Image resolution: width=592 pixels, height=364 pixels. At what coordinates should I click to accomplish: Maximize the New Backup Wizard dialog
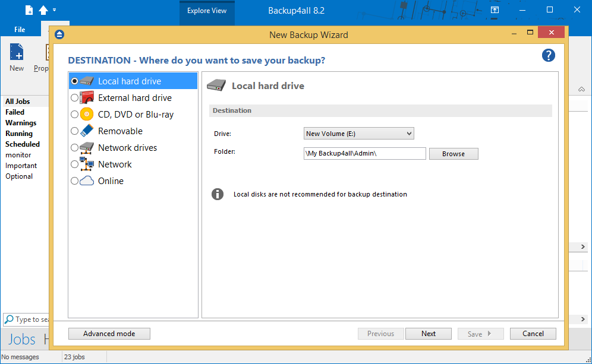[530, 33]
